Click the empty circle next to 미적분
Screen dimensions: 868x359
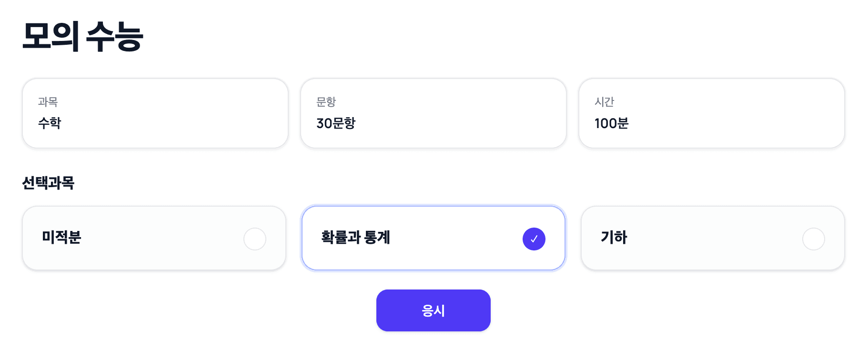tap(254, 239)
